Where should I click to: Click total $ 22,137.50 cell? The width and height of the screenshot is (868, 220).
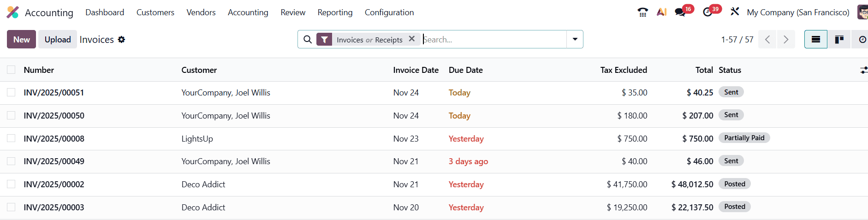[692, 208]
